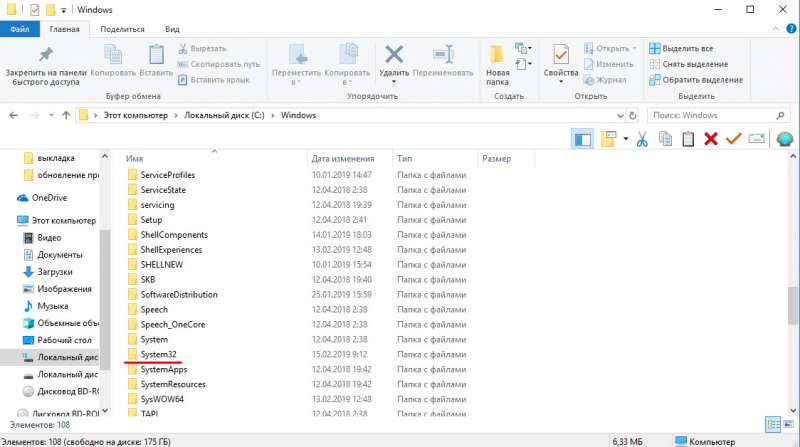Viewport: 800px width, 447px height.
Task: Switch to large icons view in status bar
Action: [x=789, y=425]
